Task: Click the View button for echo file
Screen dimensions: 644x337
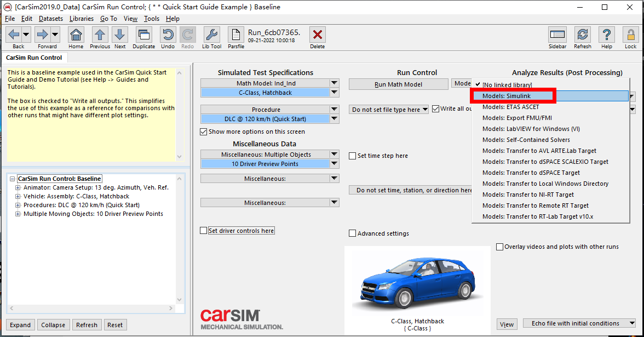Action: click(507, 324)
